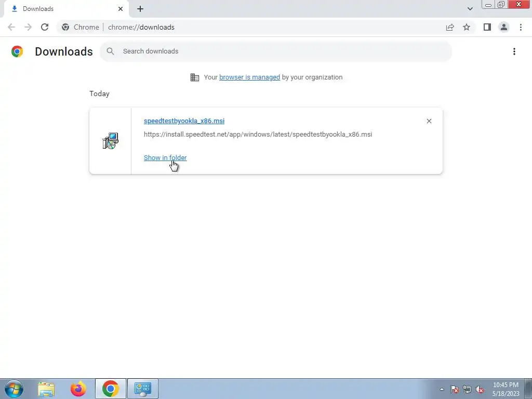Show hidden system tray icons
Screen dimensions: 532x399
tap(442, 389)
